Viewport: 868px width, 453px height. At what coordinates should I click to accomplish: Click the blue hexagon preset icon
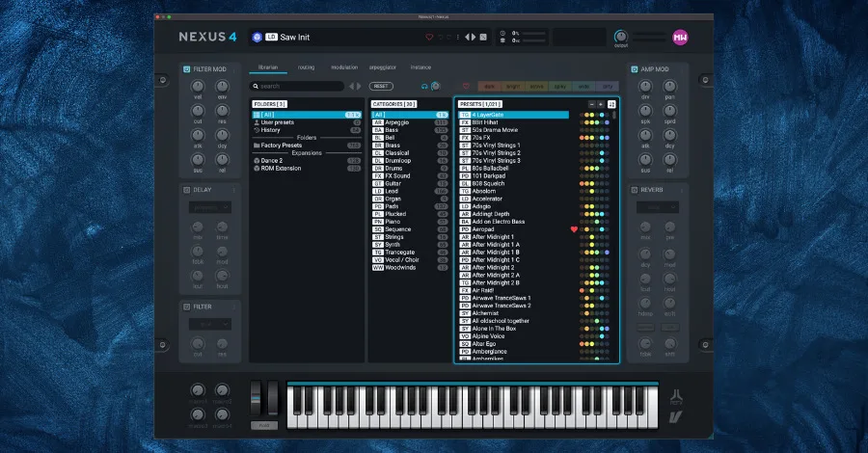tap(257, 37)
